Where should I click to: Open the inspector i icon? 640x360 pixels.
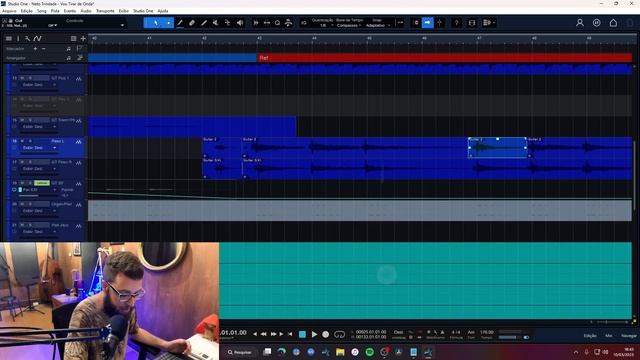18,38
